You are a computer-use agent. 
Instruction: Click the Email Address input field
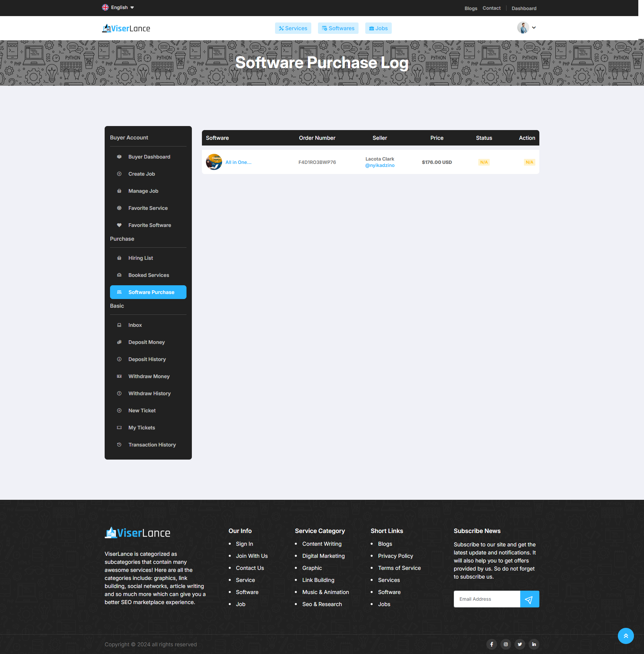coord(486,599)
